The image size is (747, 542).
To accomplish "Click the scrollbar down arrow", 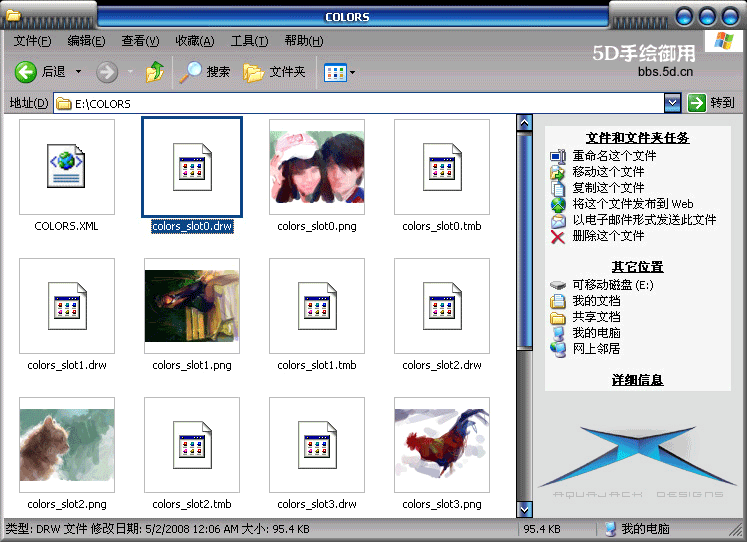I will 525,510.
